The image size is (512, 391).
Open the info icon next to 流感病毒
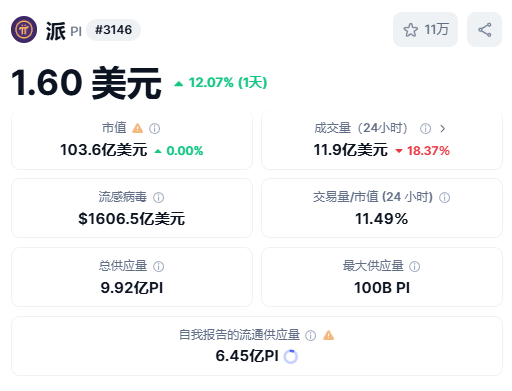158,197
